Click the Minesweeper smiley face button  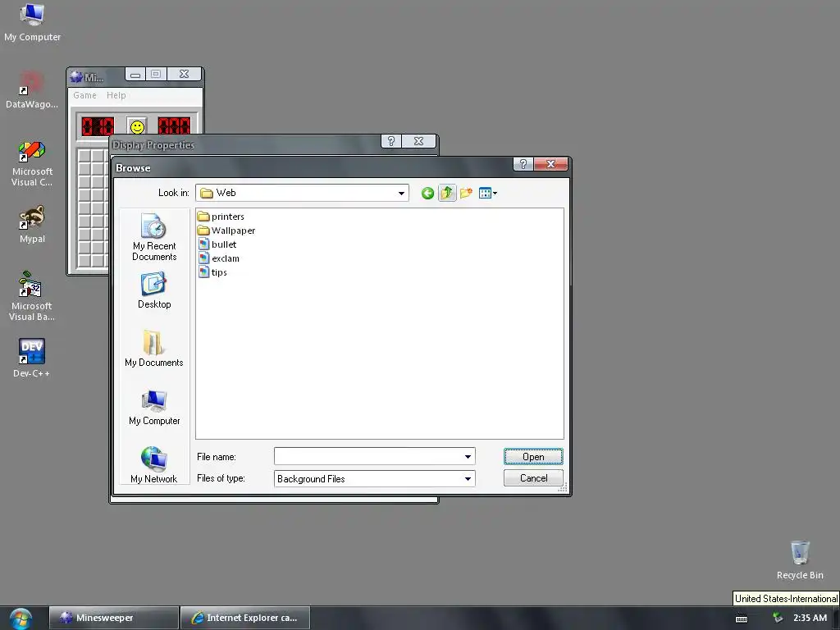click(137, 127)
